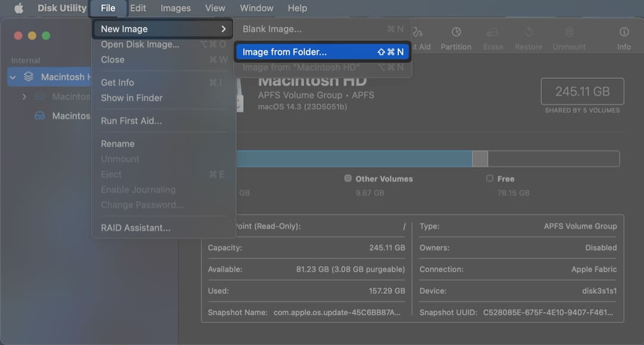Image resolution: width=644 pixels, height=345 pixels.
Task: Click the last sidebar volume's drive icon
Action: [40, 116]
